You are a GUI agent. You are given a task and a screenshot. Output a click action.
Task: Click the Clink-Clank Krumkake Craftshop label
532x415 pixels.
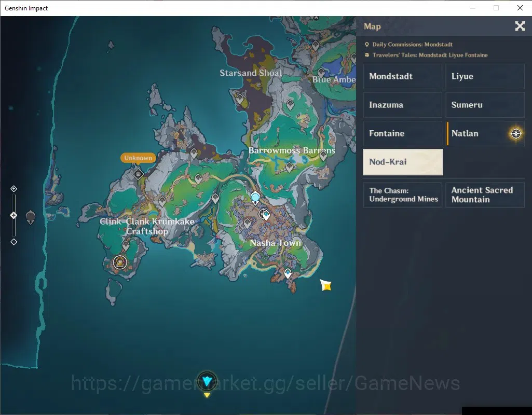tap(147, 226)
